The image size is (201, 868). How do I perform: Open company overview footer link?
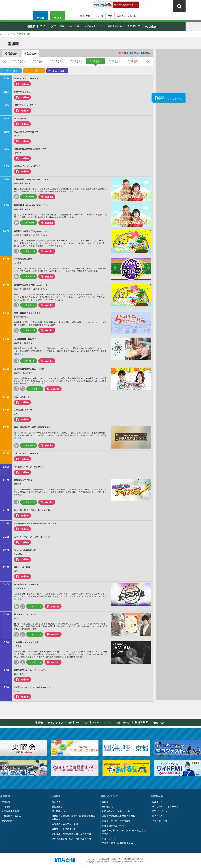click(6, 802)
